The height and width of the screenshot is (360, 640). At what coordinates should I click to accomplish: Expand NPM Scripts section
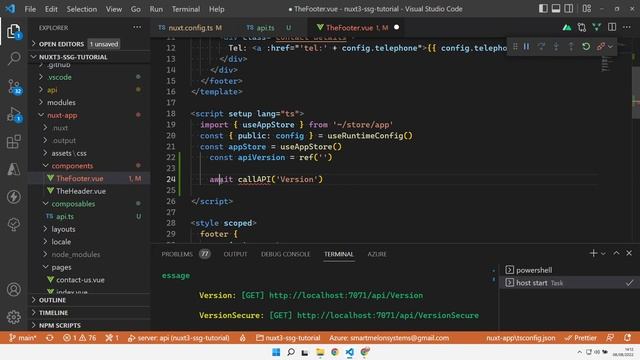coord(89,325)
